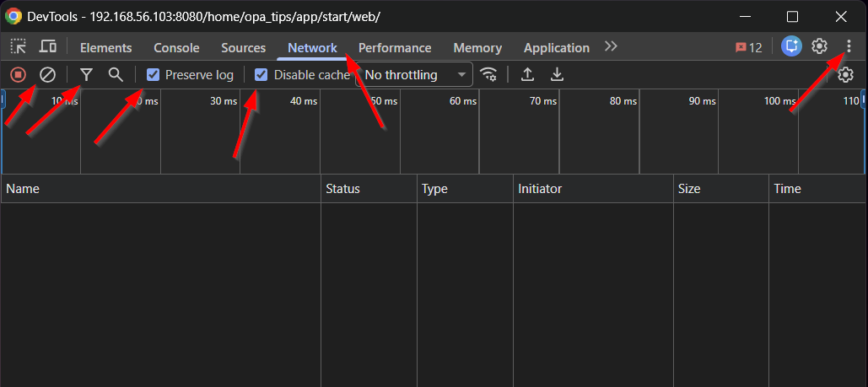Open Network panel settings gear
Image resolution: width=868 pixels, height=387 pixels.
pyautogui.click(x=845, y=75)
